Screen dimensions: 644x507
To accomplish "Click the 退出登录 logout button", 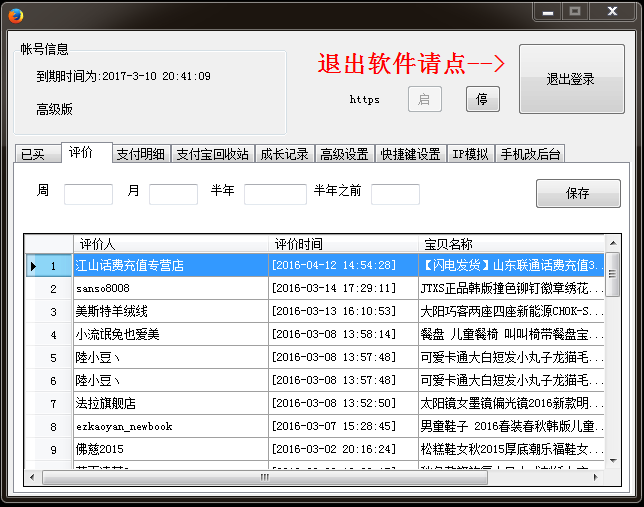I will tap(571, 79).
